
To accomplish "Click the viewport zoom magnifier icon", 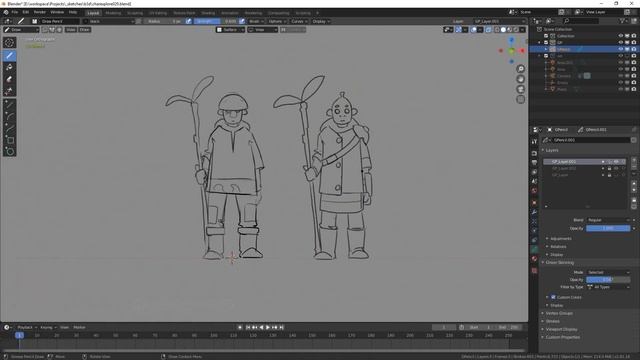I will [x=520, y=69].
